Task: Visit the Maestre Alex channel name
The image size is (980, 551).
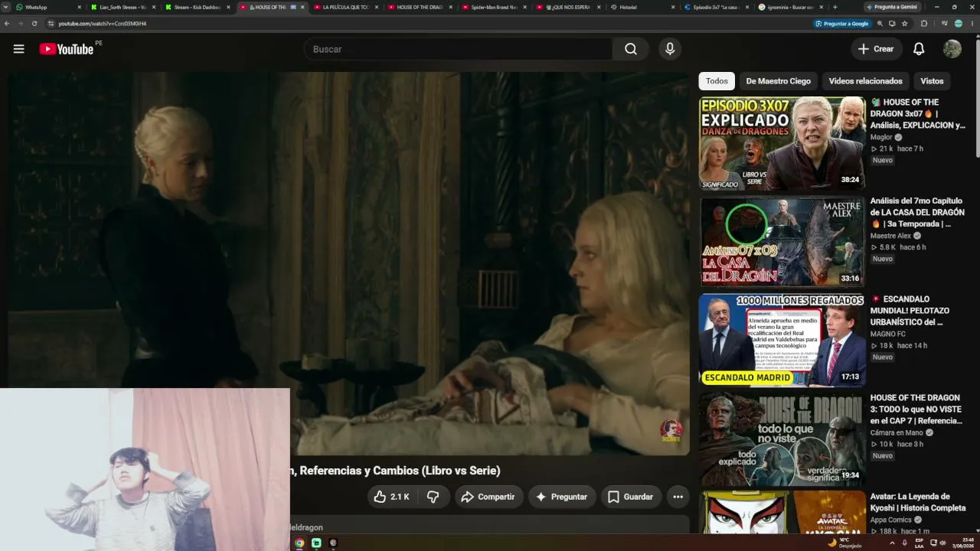Action: (890, 236)
